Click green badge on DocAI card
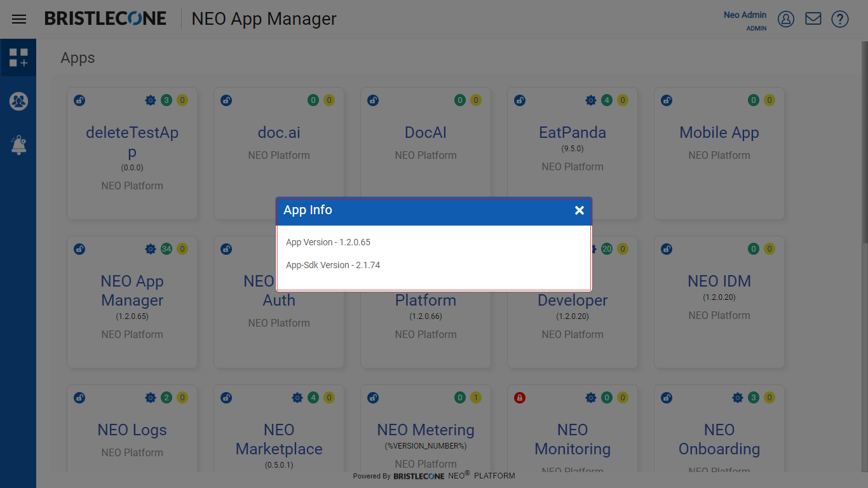This screenshot has height=488, width=868. tap(460, 100)
